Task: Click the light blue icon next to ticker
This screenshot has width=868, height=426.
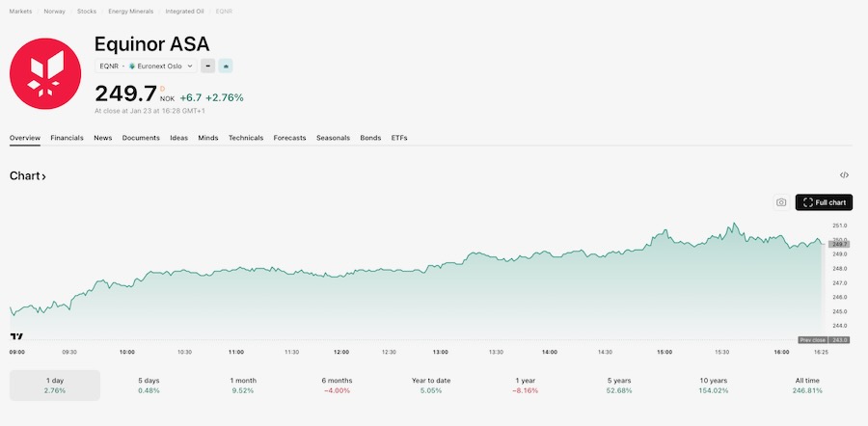Action: pyautogui.click(x=226, y=67)
